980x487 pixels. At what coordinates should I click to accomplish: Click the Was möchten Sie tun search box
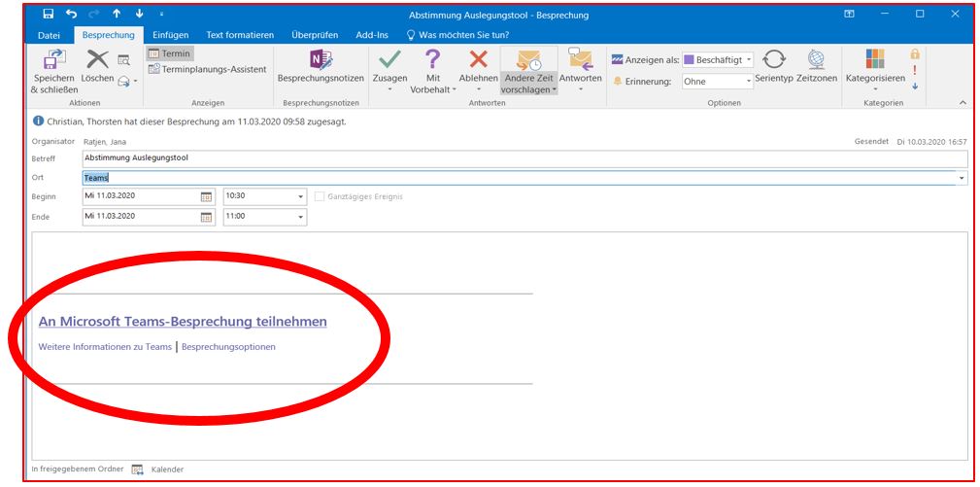pyautogui.click(x=458, y=35)
